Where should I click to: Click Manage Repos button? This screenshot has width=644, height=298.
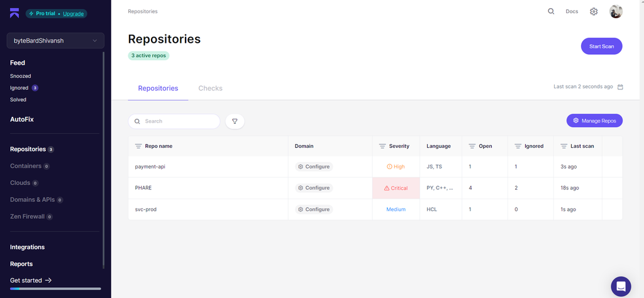coord(594,121)
